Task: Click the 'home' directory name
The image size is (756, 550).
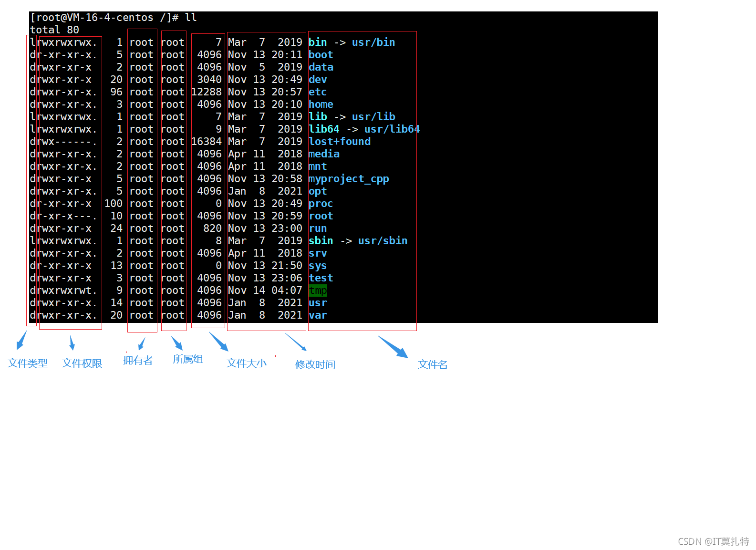Action: tap(321, 104)
